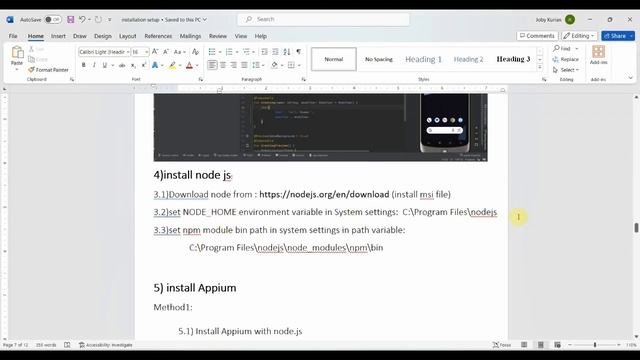Screen dimensions: 640x360
Task: Pick the red Font Color button
Action: point(189,65)
